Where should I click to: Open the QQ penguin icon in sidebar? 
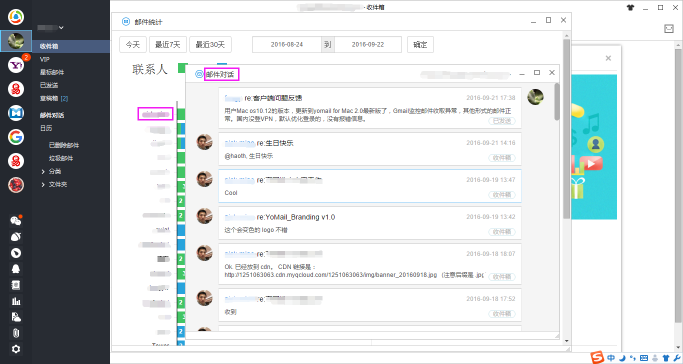coord(16,269)
